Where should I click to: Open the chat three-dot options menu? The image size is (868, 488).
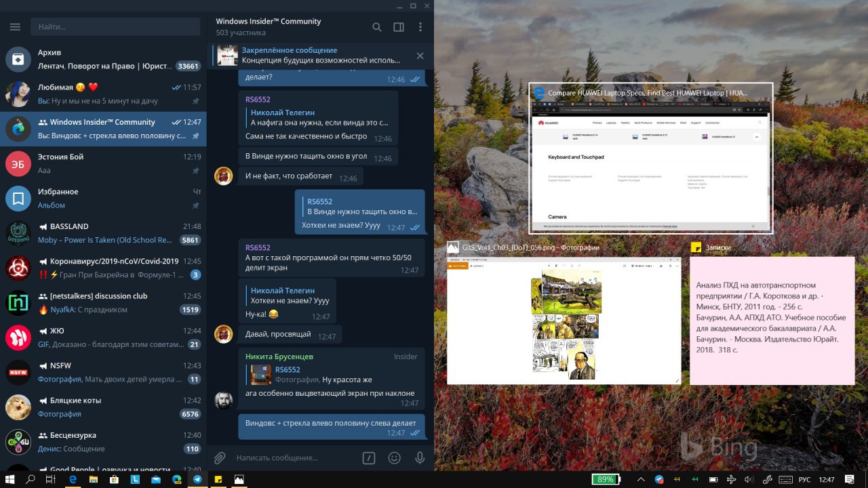click(420, 27)
